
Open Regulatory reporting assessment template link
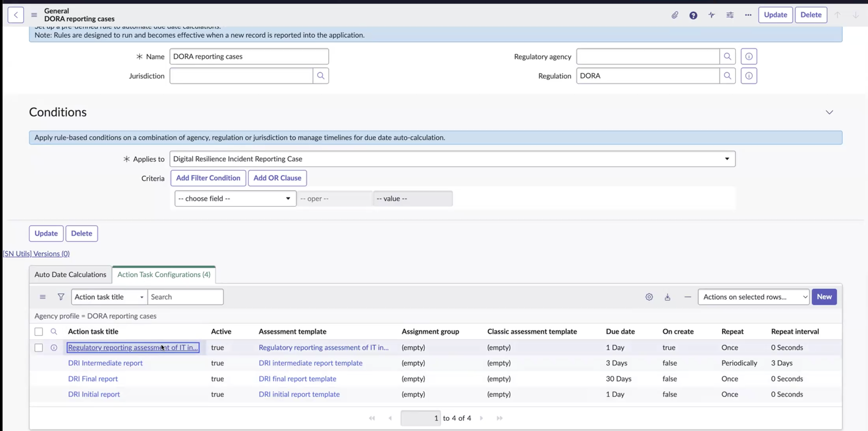tap(323, 347)
